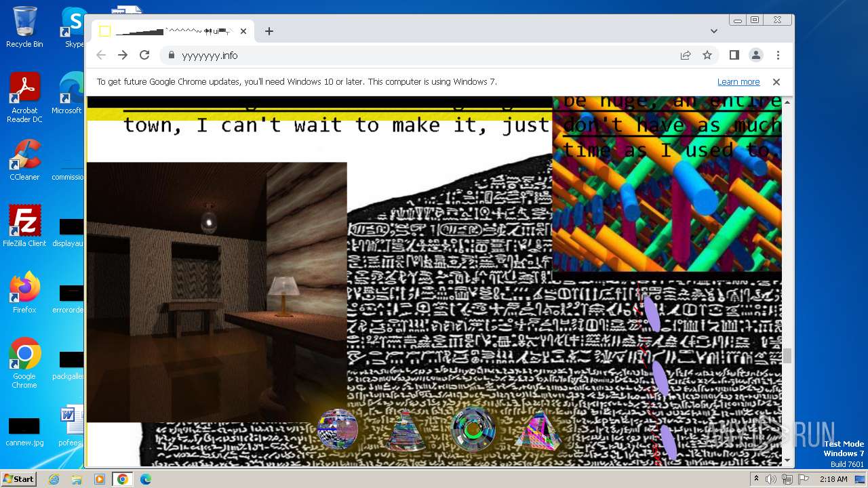Open a new Chrome tab
The image size is (868, 488).
tap(269, 31)
